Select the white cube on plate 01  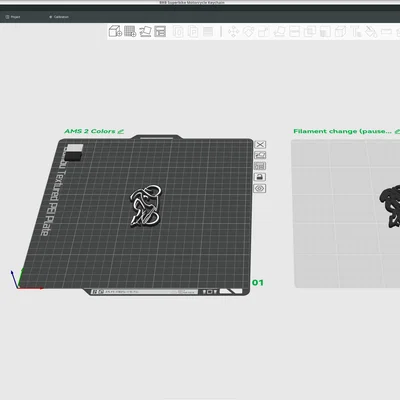74,148
